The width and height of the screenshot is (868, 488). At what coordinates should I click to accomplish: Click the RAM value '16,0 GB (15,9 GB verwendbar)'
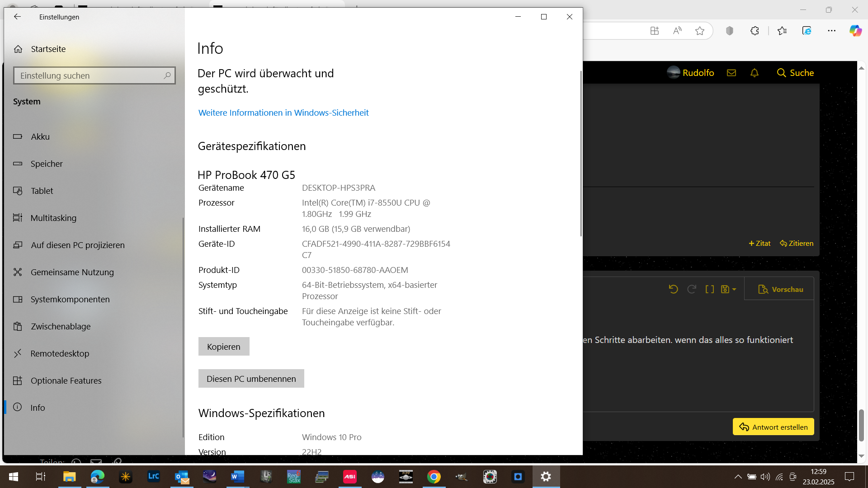coord(356,229)
